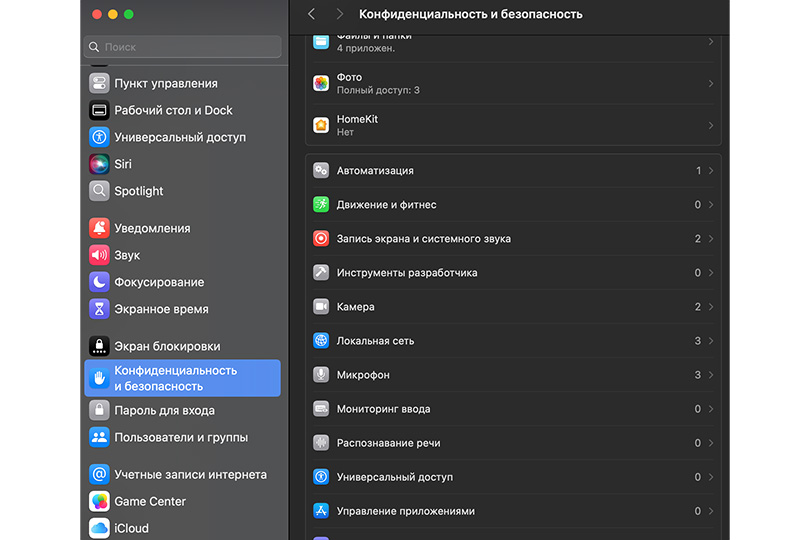
Task: Click Управление приложениями App Store icon
Action: tap(321, 511)
